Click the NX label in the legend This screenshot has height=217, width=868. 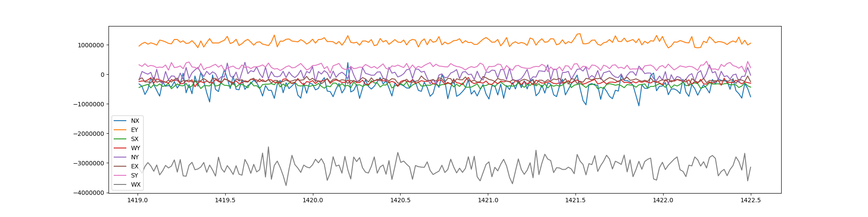(135, 121)
